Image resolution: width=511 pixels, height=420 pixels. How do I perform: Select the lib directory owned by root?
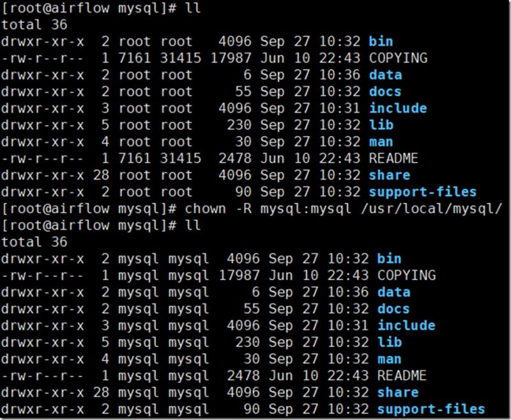tap(381, 125)
